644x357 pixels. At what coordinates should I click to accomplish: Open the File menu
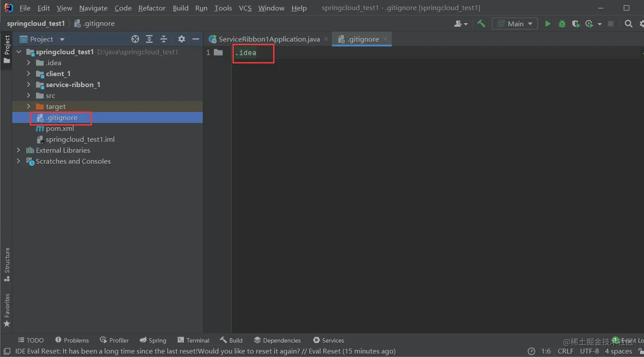click(25, 8)
